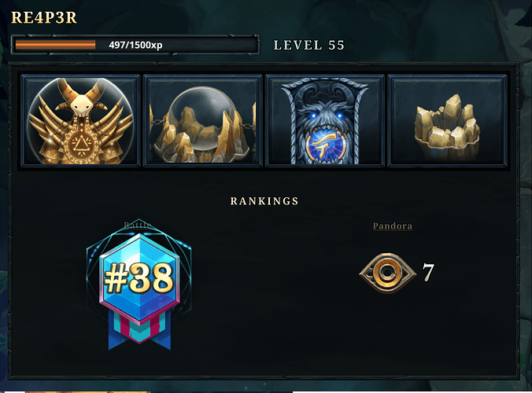Click the Pandora golden eye icon
Screen dimensions: 532x393
(x=388, y=273)
